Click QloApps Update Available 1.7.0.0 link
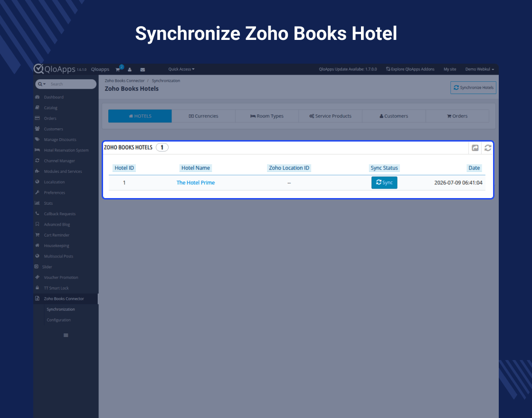Image resolution: width=532 pixels, height=418 pixels. coord(348,69)
